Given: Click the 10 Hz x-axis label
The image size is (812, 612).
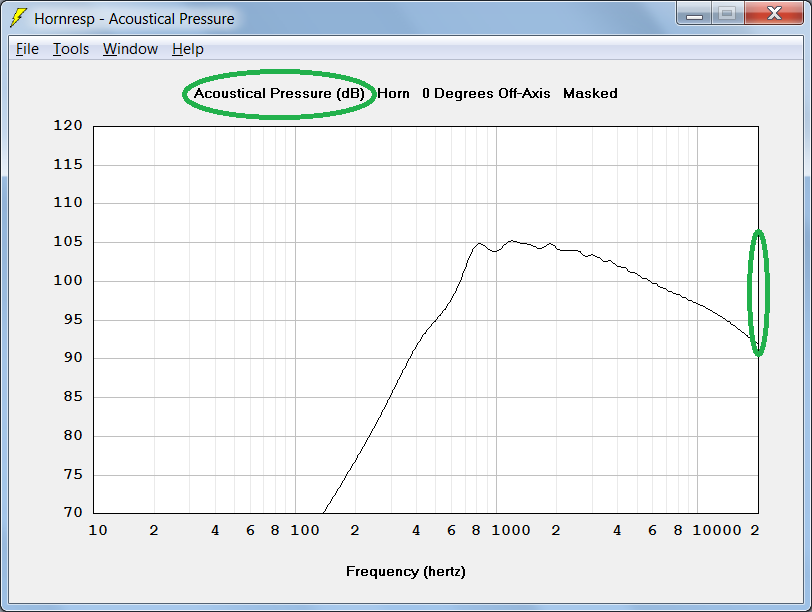Looking at the screenshot, I should tap(98, 531).
